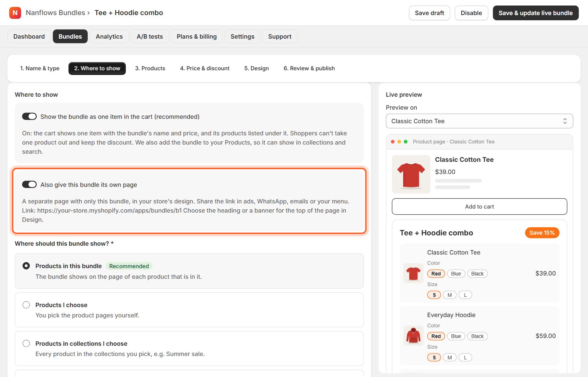This screenshot has width=588, height=377.
Task: Click the green Recommended badge
Action: pyautogui.click(x=129, y=266)
